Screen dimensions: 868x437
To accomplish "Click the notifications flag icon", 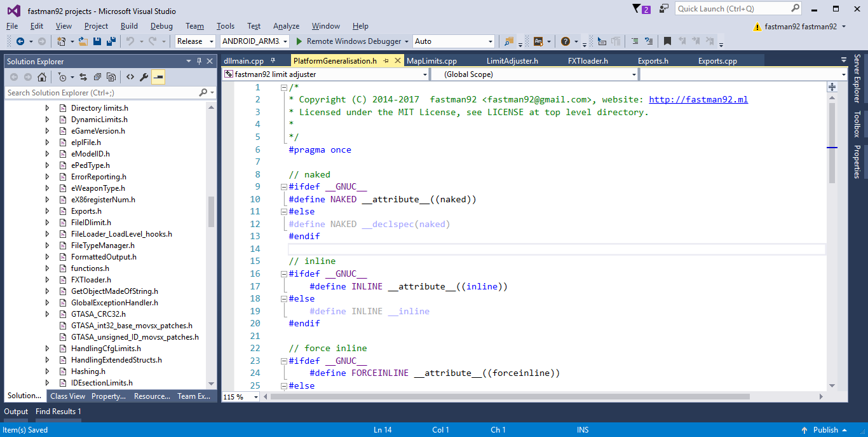I will (x=637, y=9).
